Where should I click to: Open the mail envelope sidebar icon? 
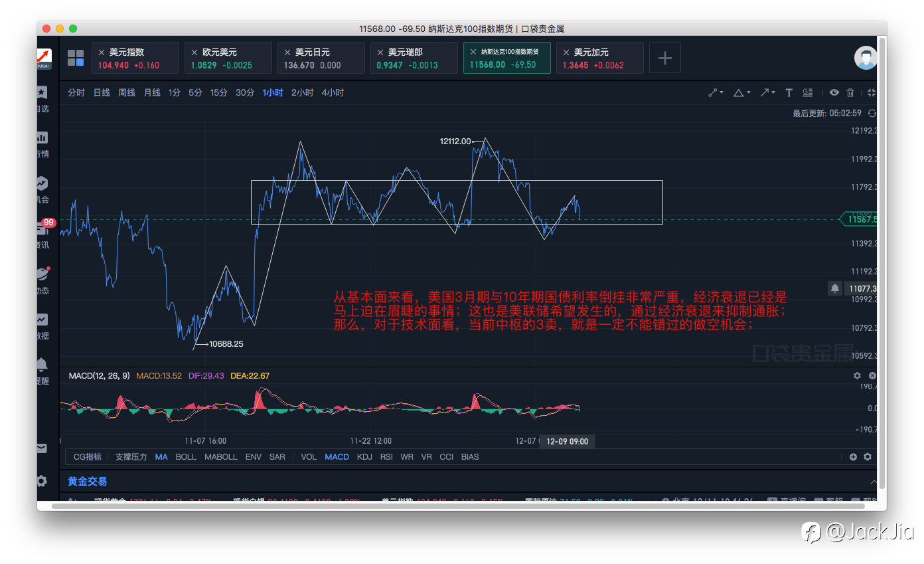pos(42,448)
